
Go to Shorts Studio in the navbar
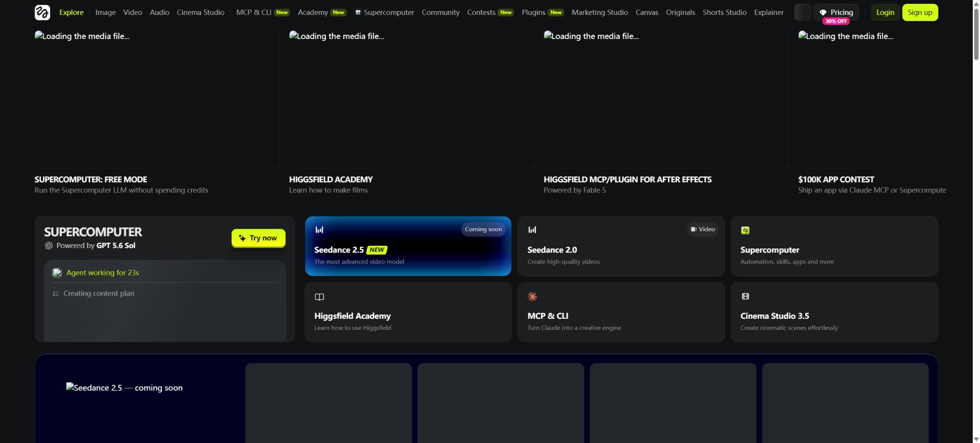(725, 13)
